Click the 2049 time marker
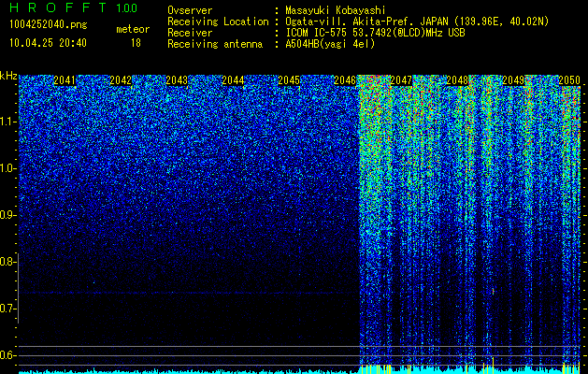Viewport: 588px width, 374px height. coord(513,80)
